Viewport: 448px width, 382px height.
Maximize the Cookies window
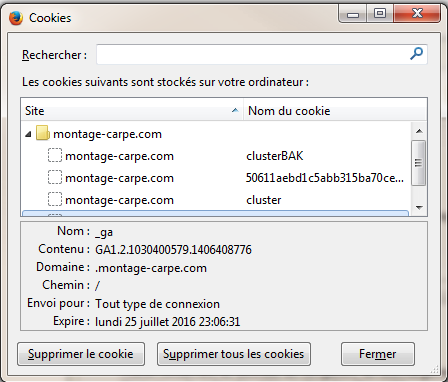click(380, 14)
